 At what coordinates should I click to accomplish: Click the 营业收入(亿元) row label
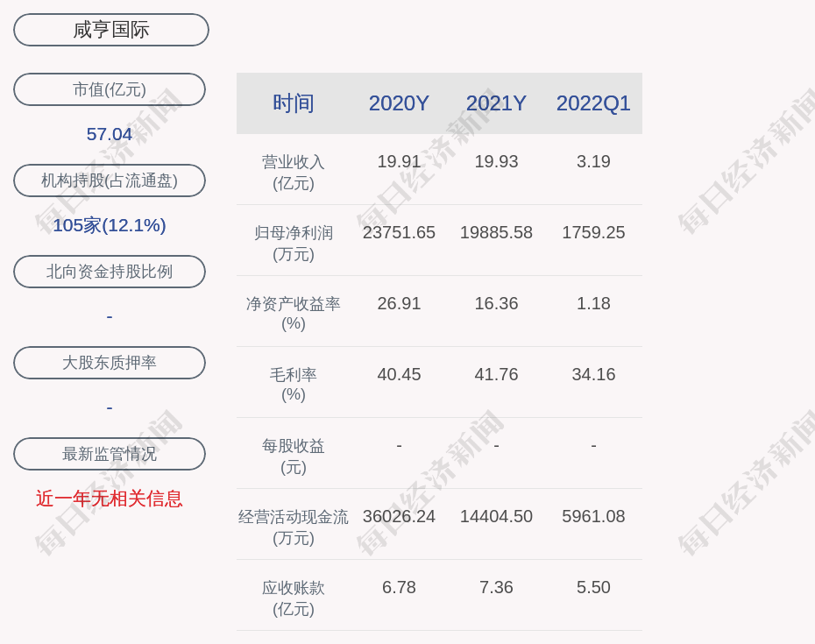(294, 172)
